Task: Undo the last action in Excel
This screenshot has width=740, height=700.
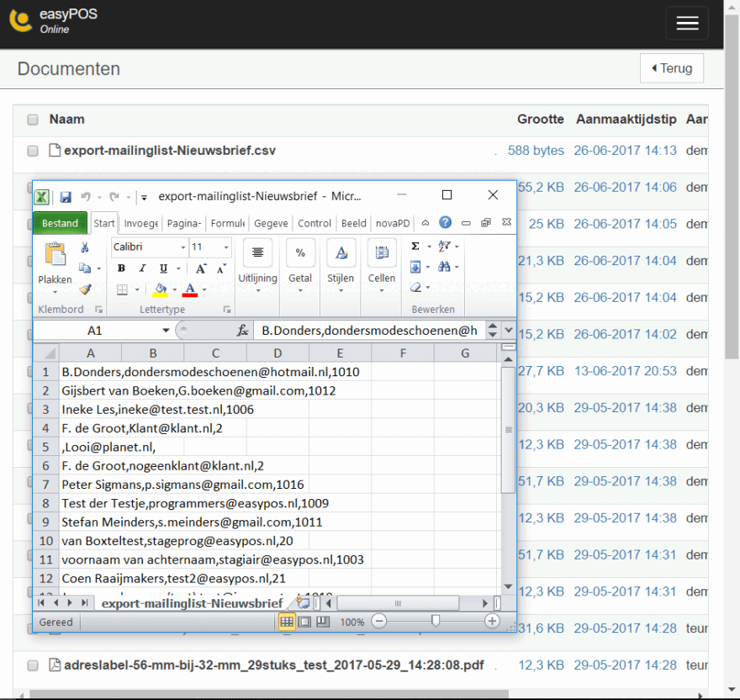Action: [x=86, y=197]
